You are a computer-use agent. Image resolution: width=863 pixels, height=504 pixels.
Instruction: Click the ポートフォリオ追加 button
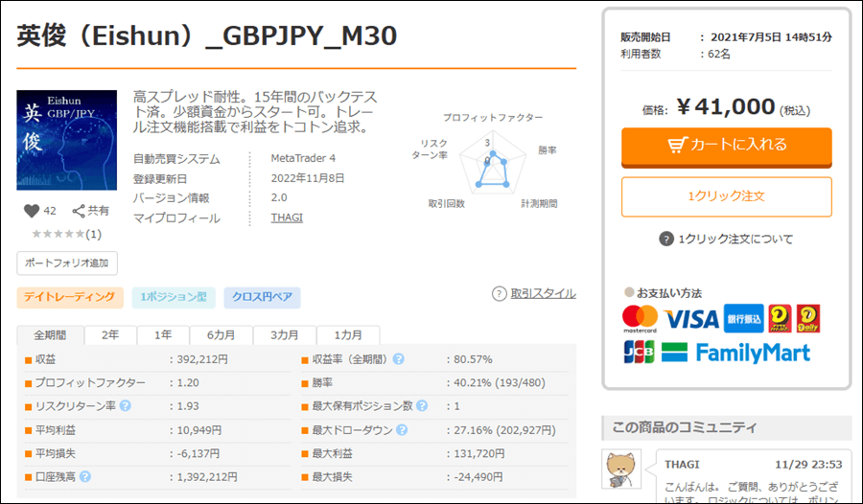pos(67,263)
